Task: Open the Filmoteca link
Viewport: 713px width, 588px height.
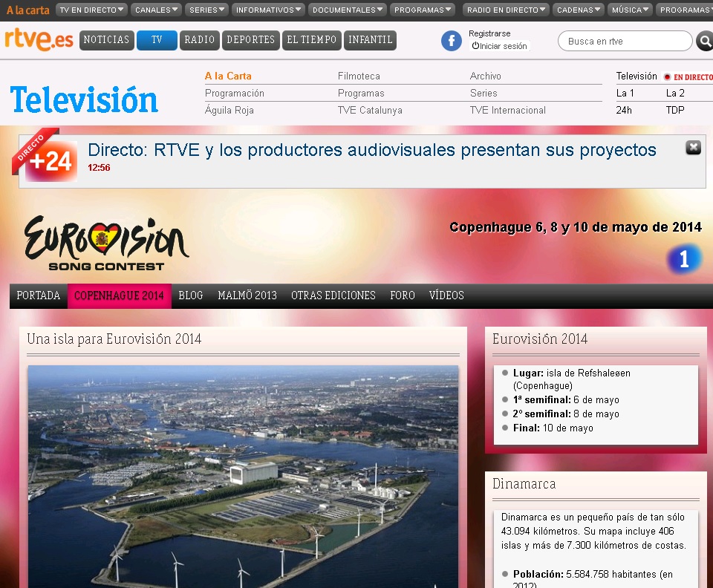Action: [x=359, y=76]
